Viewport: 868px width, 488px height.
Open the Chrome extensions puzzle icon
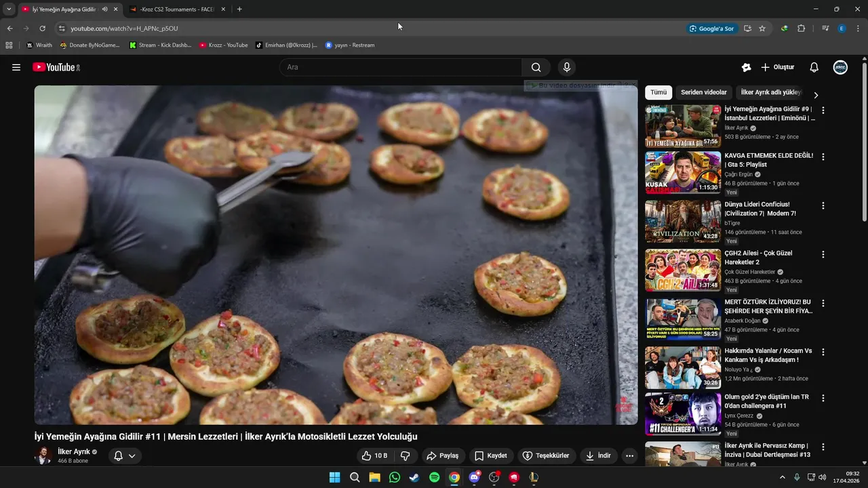(802, 28)
